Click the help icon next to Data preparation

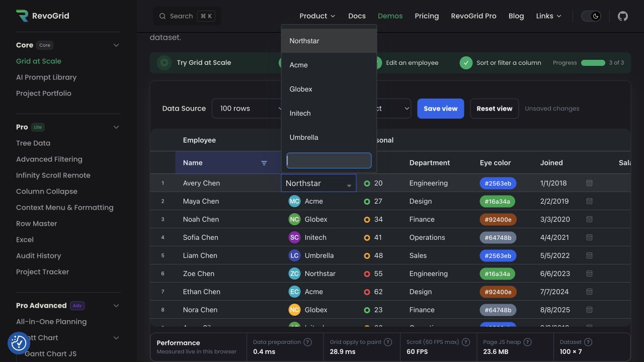[307, 342]
